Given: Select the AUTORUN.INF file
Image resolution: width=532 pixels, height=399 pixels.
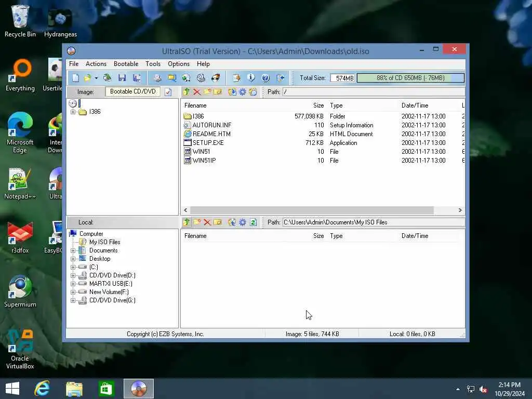Looking at the screenshot, I should 212,125.
